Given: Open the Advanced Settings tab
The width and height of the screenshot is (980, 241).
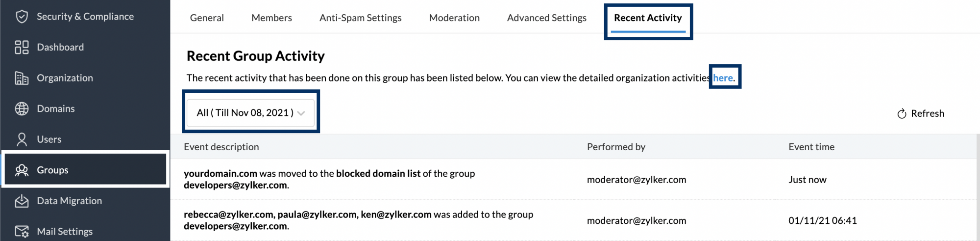Looking at the screenshot, I should coord(546,18).
